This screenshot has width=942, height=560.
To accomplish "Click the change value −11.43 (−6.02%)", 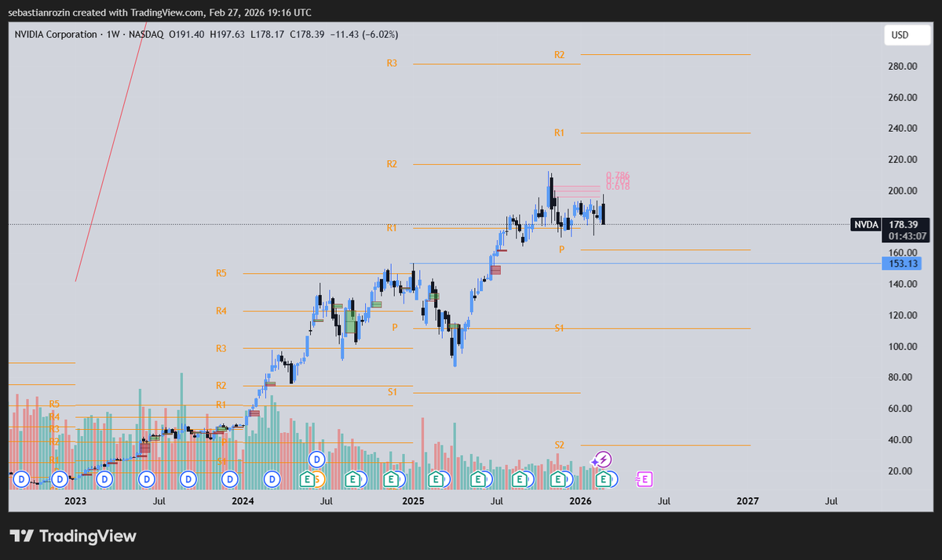I will tap(364, 35).
